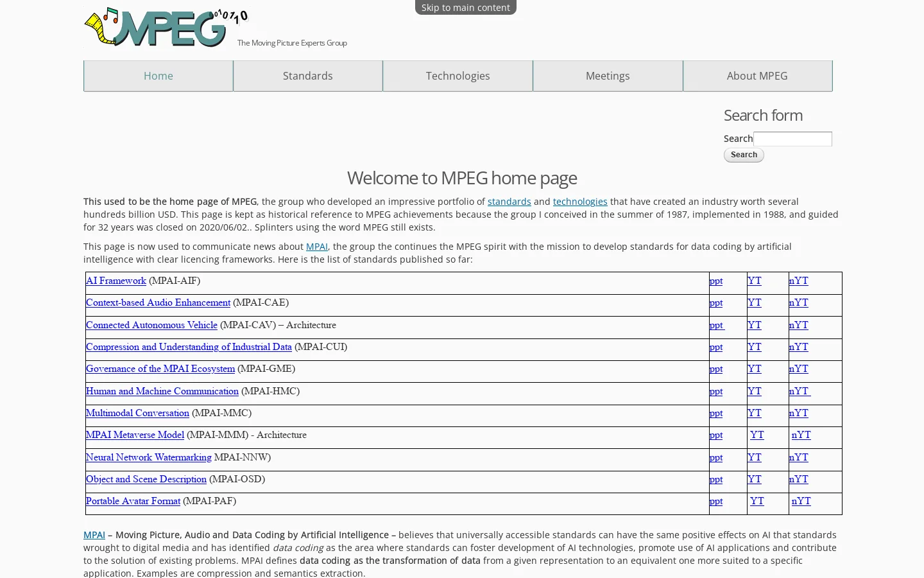Open YT link for MPAI-CUI row
The width and height of the screenshot is (924, 578).
tap(755, 347)
